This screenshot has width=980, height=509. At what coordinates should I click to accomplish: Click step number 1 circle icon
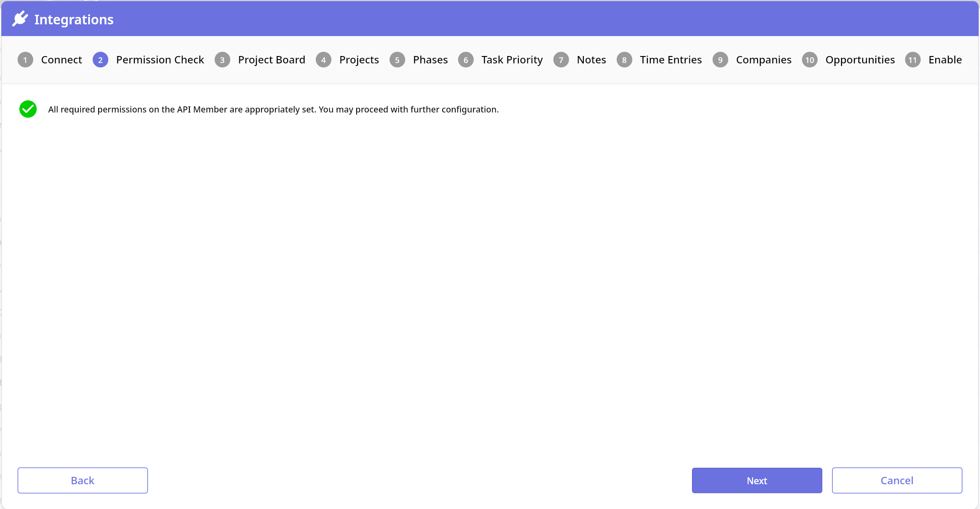tap(25, 60)
